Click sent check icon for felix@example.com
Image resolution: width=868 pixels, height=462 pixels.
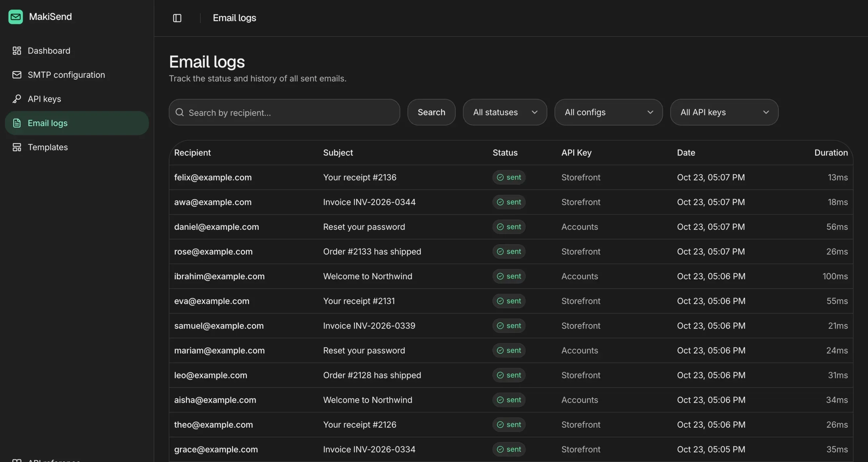pyautogui.click(x=500, y=177)
